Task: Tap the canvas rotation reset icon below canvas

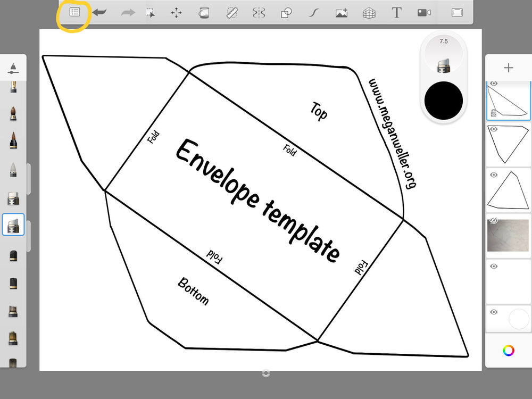Action: [x=266, y=373]
